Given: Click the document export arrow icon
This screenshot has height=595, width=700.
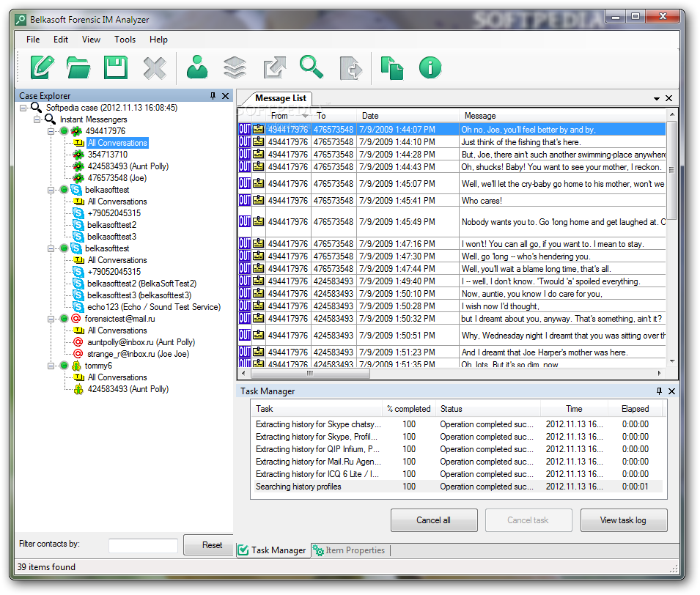Looking at the screenshot, I should 351,68.
